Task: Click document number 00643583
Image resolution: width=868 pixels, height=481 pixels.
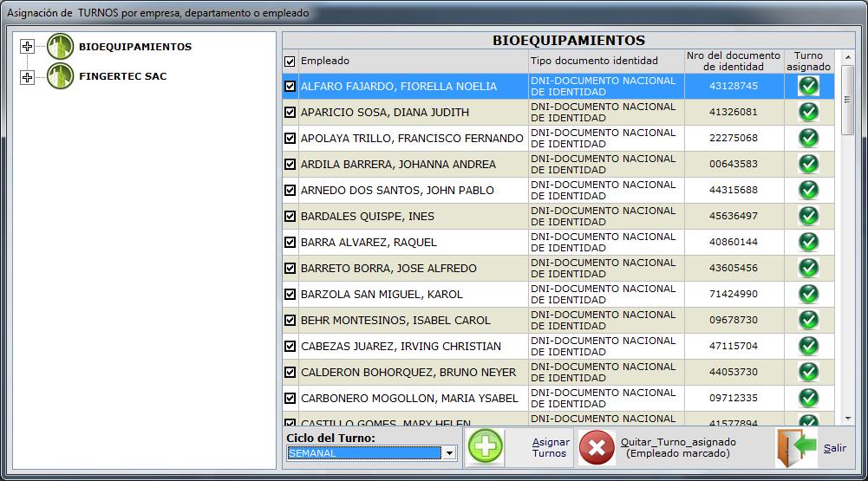Action: (734, 164)
